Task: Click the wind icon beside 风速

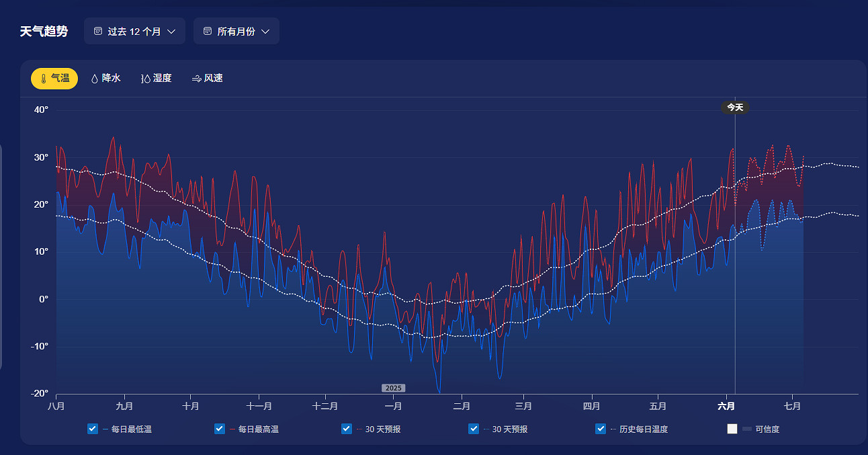Action: [196, 79]
